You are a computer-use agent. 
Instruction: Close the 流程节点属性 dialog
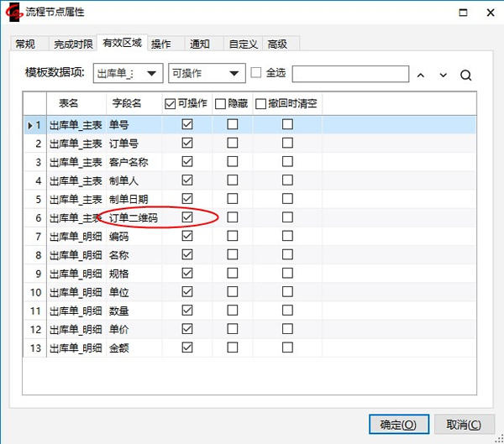pos(490,13)
